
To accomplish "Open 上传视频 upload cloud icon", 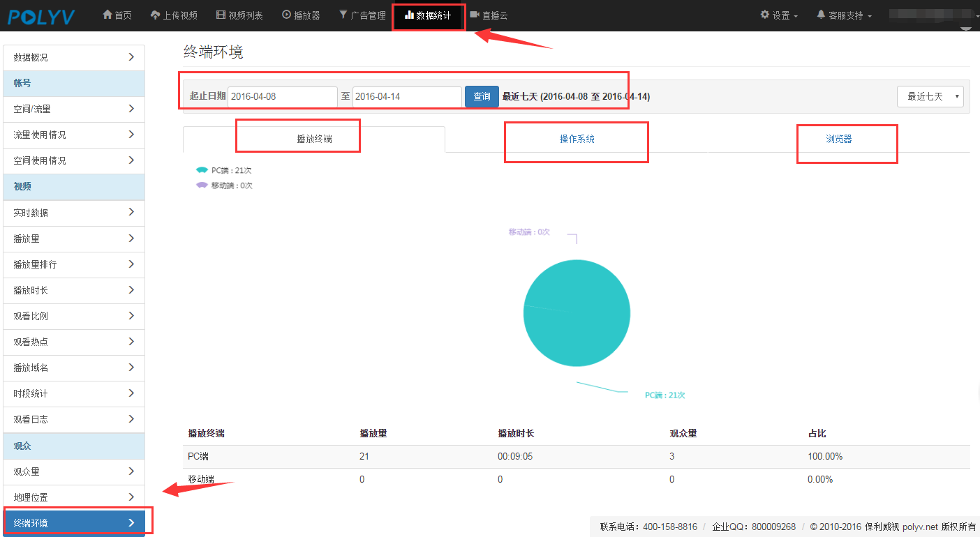I will (155, 15).
